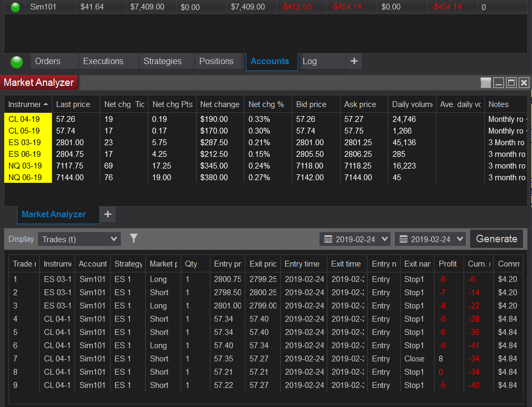Click the Daily volume column header
The height and width of the screenshot is (407, 532).
[x=412, y=104]
